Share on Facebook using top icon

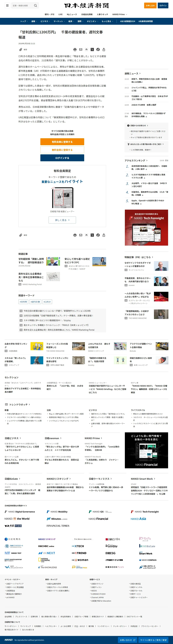pyautogui.click(x=98, y=49)
